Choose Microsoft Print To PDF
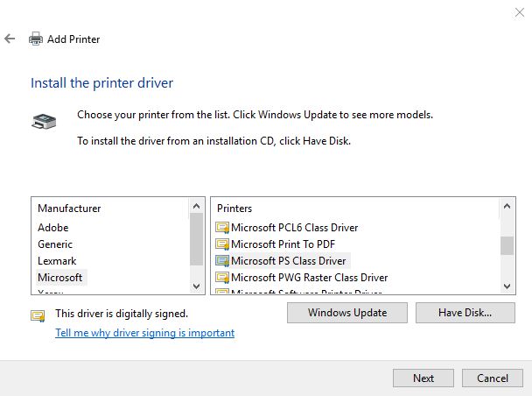 pyautogui.click(x=283, y=244)
